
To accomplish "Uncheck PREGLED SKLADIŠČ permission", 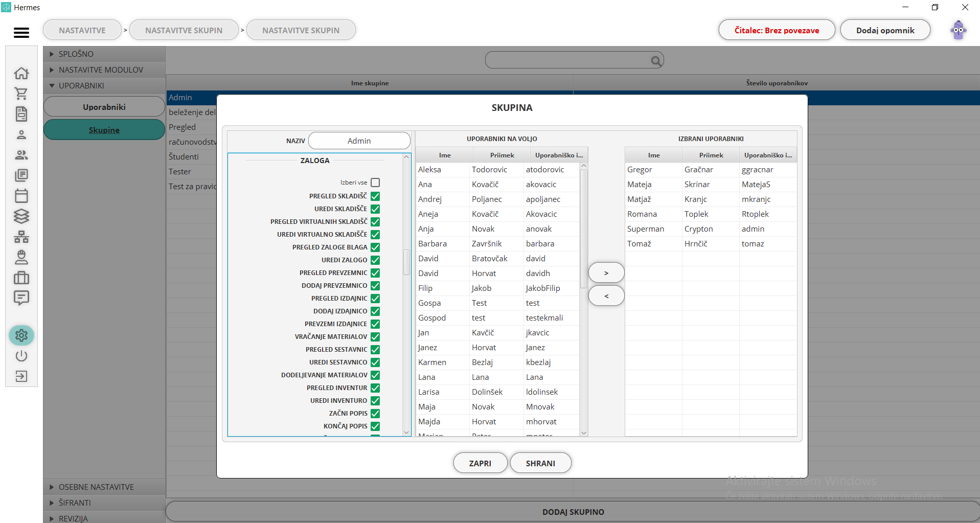I will point(375,196).
